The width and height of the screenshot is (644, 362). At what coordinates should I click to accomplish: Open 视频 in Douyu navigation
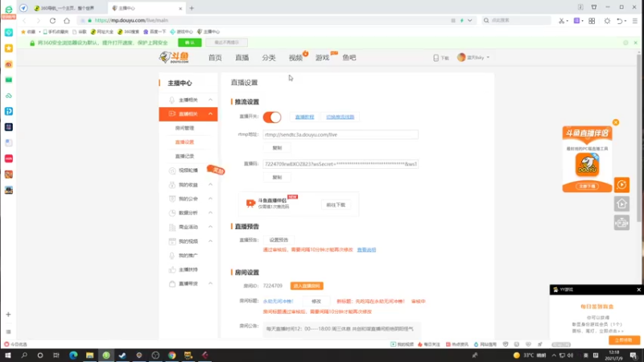tap(295, 58)
